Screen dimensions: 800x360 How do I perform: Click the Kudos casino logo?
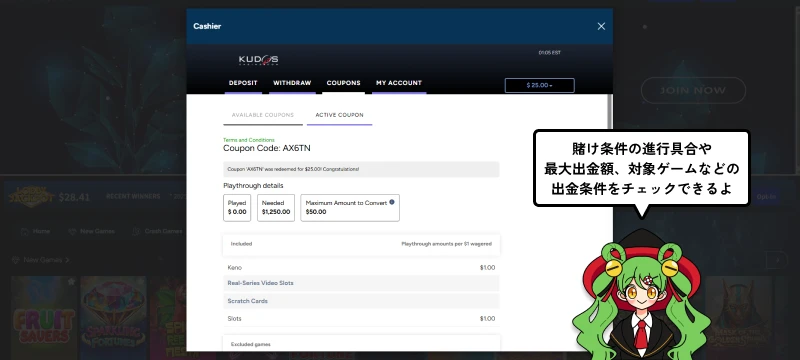point(259,60)
